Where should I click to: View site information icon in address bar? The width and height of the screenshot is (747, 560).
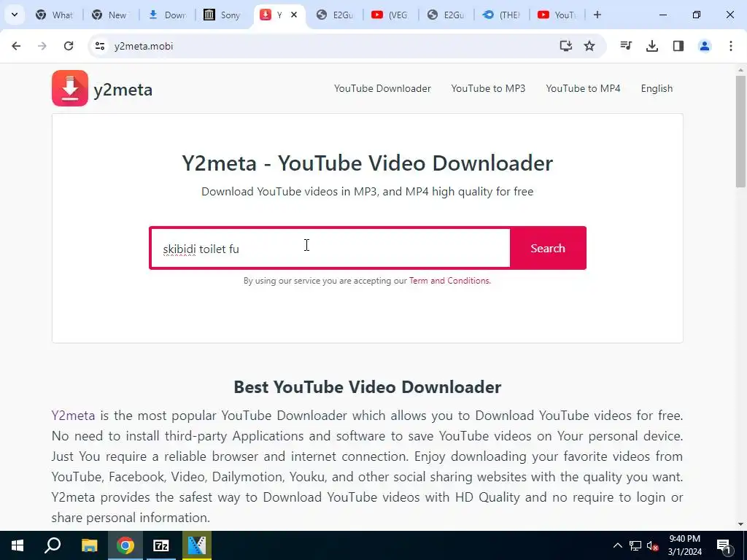[x=99, y=46]
